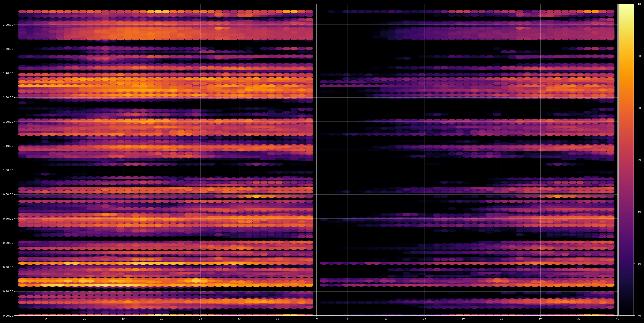
Task: Click the 1:50:00 time axis label
Action: (x=8, y=49)
